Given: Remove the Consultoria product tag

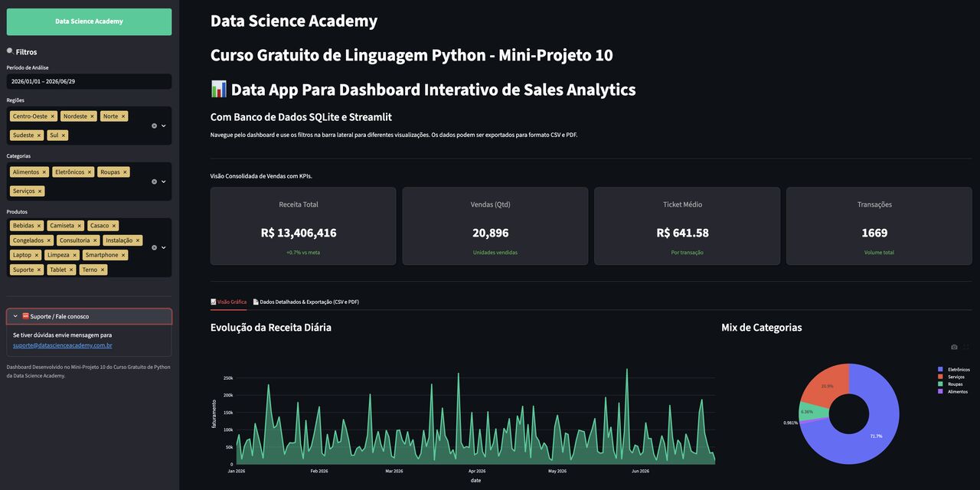Looking at the screenshot, I should click(x=95, y=240).
